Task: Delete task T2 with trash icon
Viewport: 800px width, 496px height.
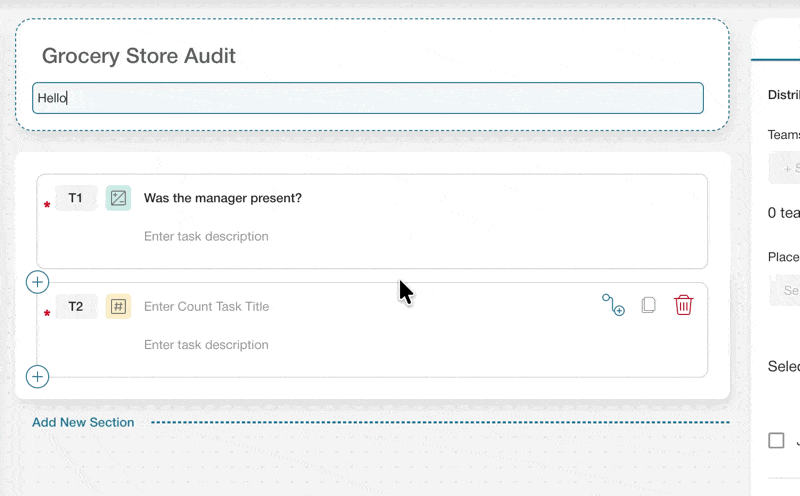Action: [x=683, y=305]
